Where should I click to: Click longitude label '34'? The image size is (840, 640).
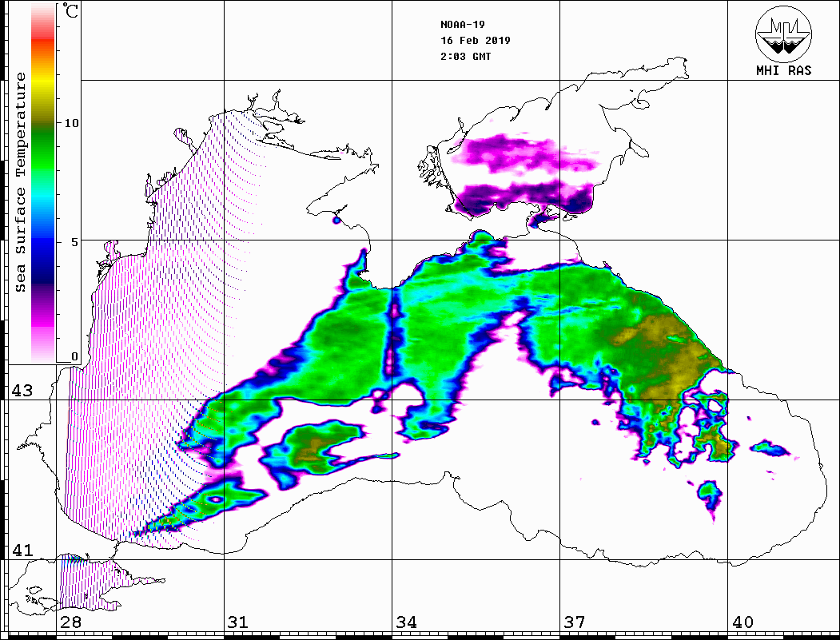pos(406,622)
